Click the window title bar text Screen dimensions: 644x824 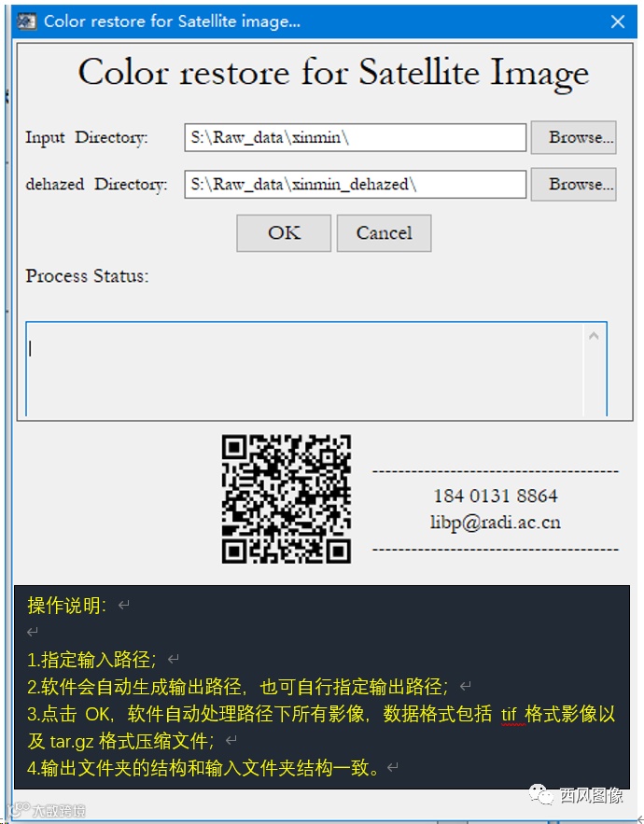pyautogui.click(x=173, y=21)
